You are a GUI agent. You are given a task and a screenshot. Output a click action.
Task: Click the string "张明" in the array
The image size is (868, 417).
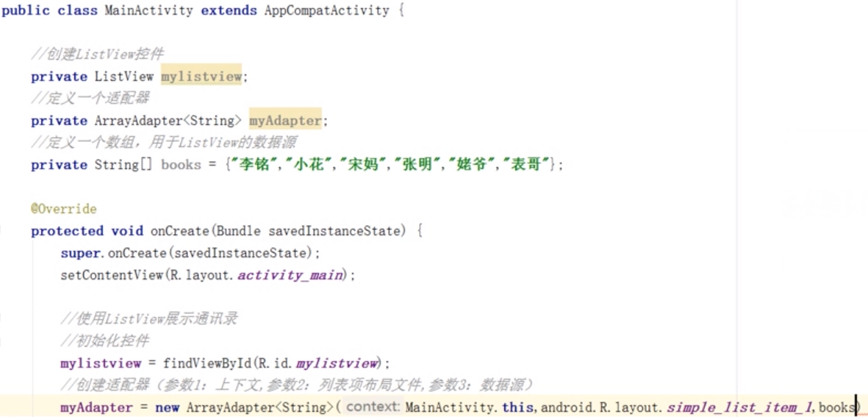416,165
